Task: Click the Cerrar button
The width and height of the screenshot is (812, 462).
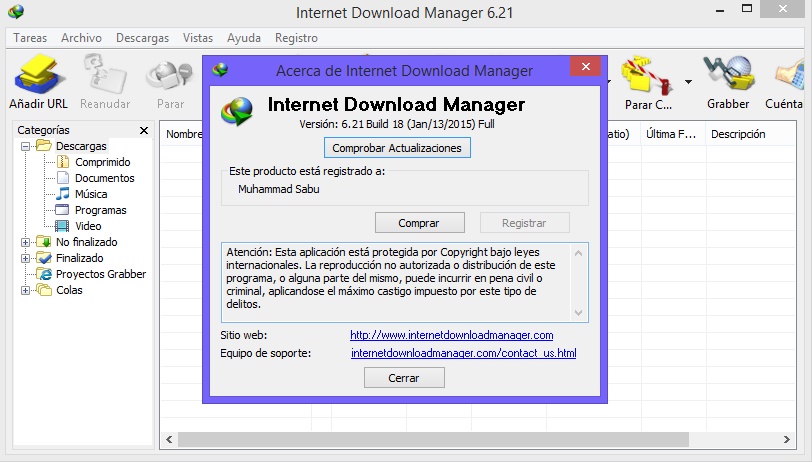Action: click(404, 378)
